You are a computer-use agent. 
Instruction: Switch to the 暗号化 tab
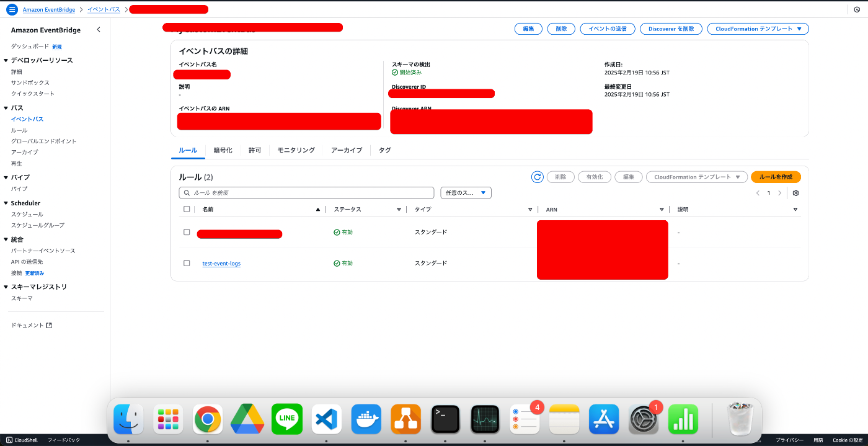coord(223,150)
